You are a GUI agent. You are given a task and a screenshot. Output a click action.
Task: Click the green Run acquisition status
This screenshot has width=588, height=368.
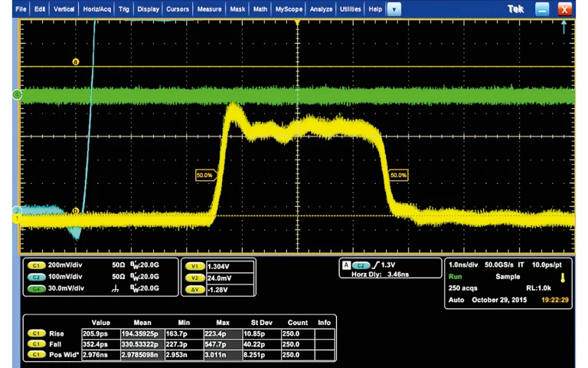[x=456, y=277]
